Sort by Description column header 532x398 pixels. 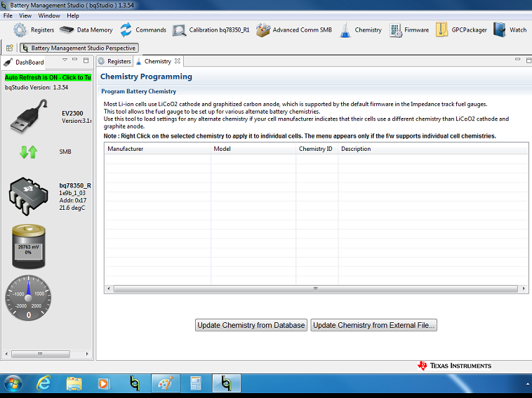[433, 149]
